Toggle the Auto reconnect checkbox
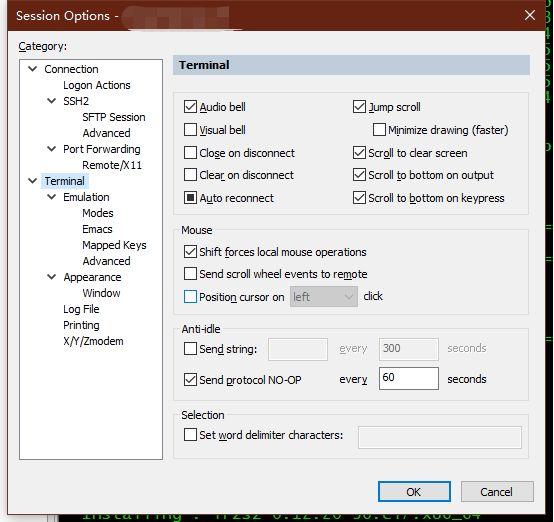 [x=190, y=198]
